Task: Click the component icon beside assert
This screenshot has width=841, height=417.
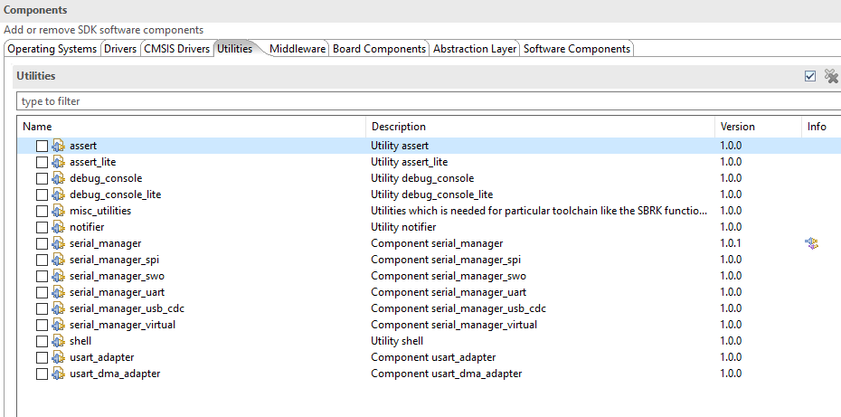Action: (58, 146)
